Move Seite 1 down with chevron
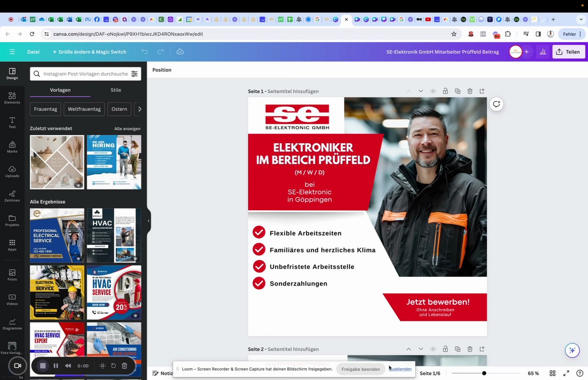The width and height of the screenshot is (588, 380). tap(421, 91)
